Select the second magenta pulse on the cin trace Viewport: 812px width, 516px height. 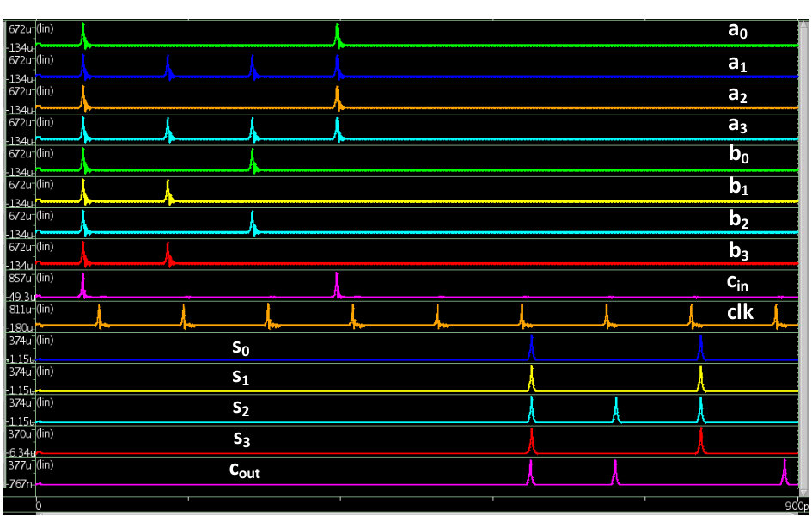[337, 286]
